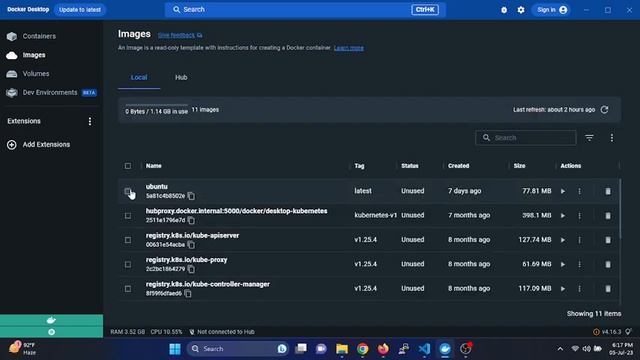Open the Extensions three-dot menu
The width and height of the screenshot is (640, 360).
(x=90, y=121)
